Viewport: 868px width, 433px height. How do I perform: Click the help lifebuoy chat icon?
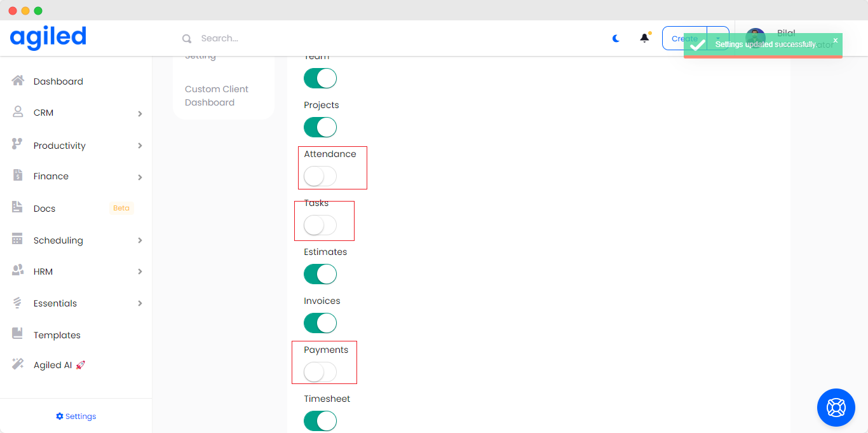tap(836, 407)
